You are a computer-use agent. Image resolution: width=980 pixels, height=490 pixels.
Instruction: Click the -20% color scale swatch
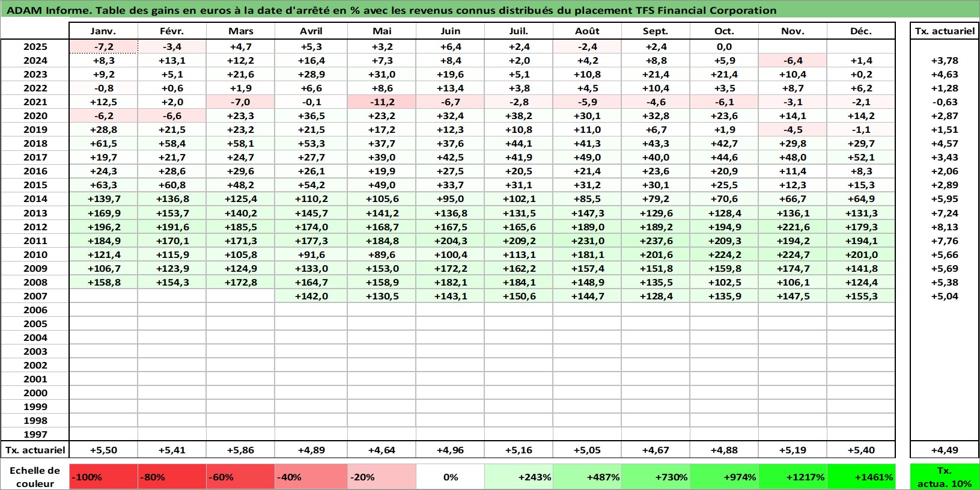[x=382, y=476]
